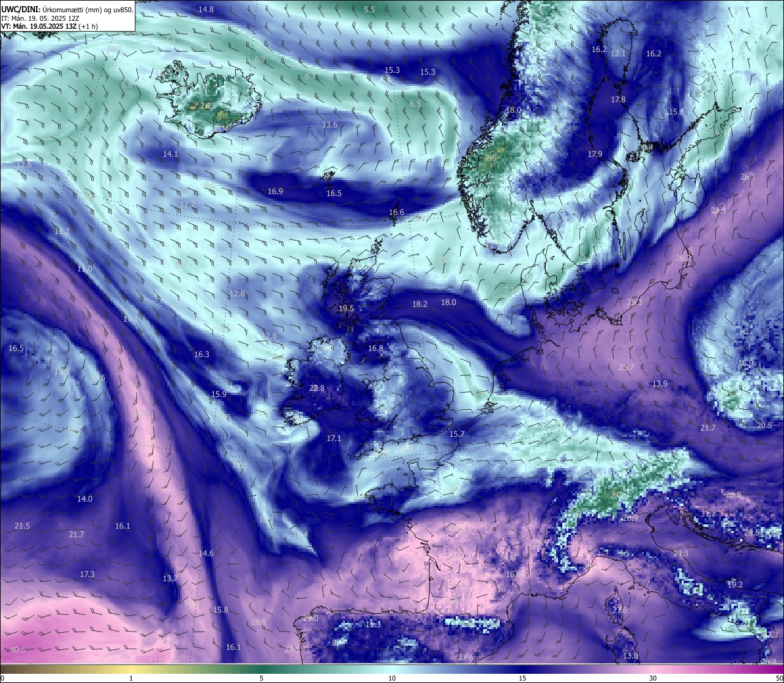Pick the 17.8 value over the Gulf of Bothnia
The image size is (784, 683).
tap(618, 99)
